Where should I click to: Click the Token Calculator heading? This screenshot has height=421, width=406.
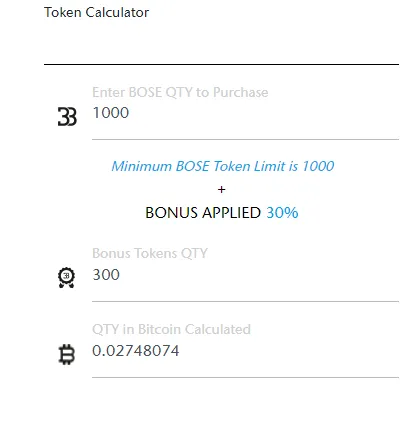96,12
